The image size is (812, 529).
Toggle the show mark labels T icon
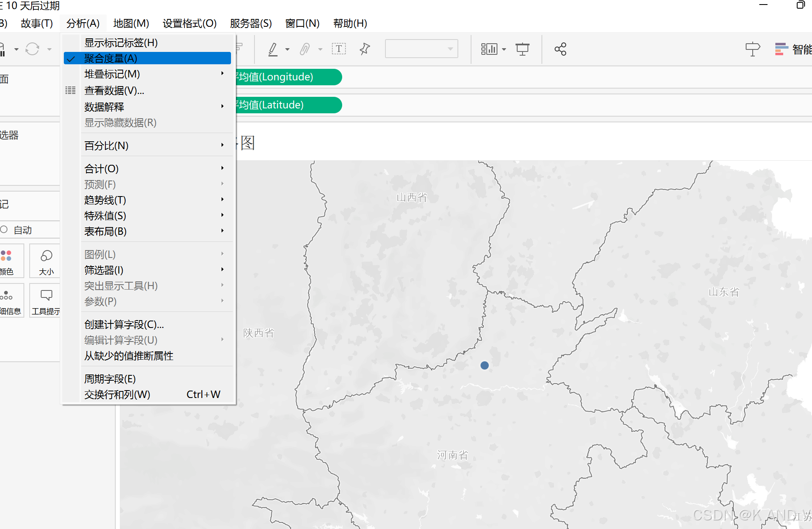click(x=338, y=49)
